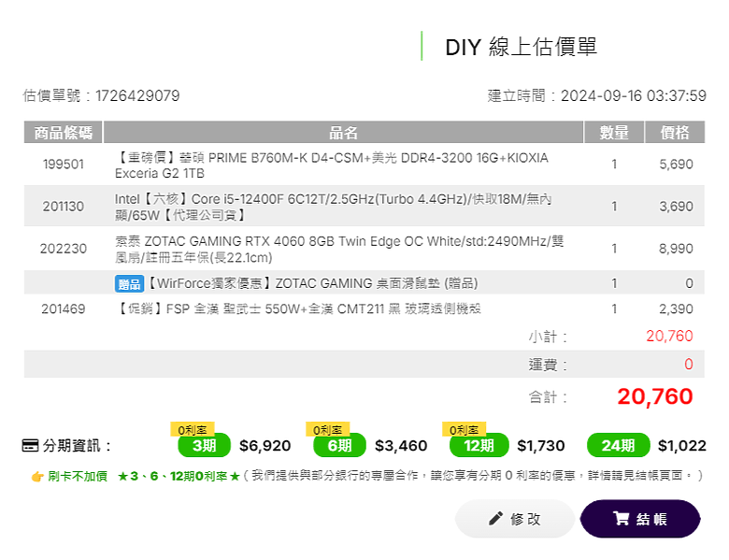The image size is (729, 560).
Task: Click the pencil icon on the 修改 button
Action: (x=495, y=518)
